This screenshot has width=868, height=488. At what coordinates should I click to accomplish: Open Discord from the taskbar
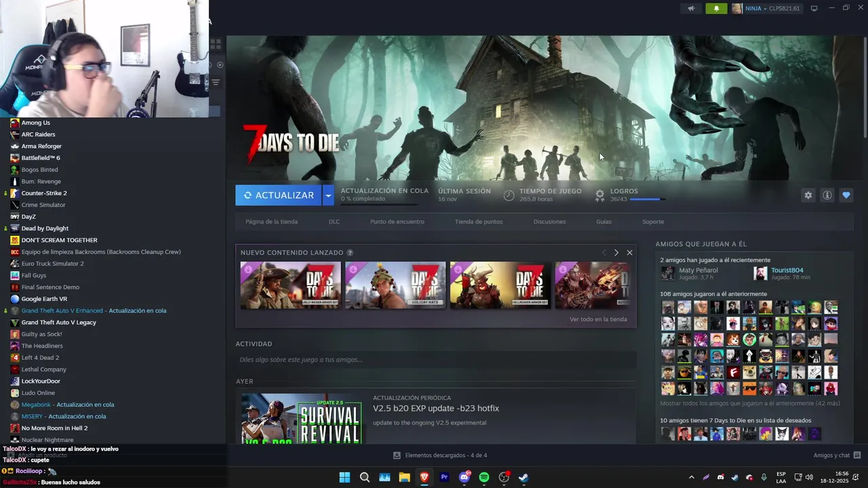click(465, 477)
